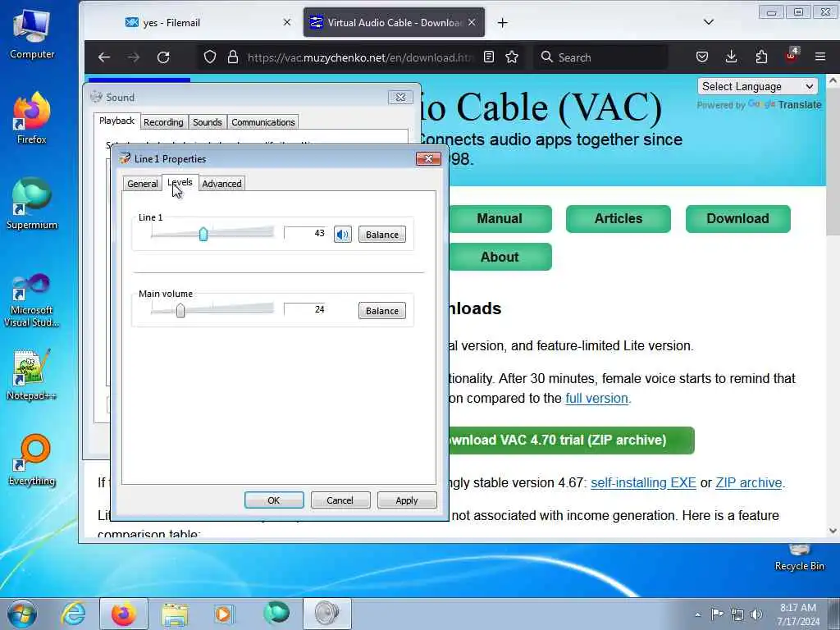This screenshot has height=630, width=840.
Task: Open Recording tab in Sound window
Action: (x=163, y=122)
